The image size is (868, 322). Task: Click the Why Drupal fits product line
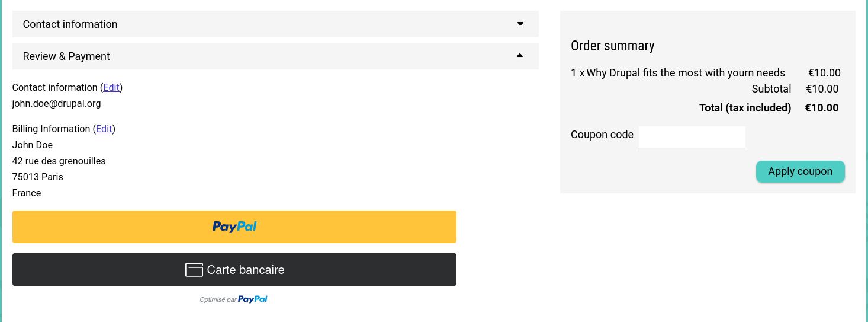(x=678, y=73)
